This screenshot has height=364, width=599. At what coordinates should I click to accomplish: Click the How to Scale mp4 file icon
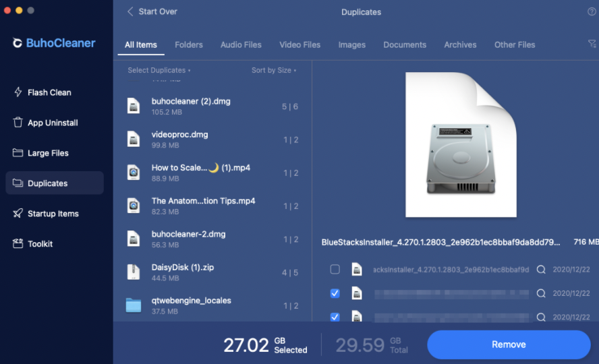click(x=134, y=172)
